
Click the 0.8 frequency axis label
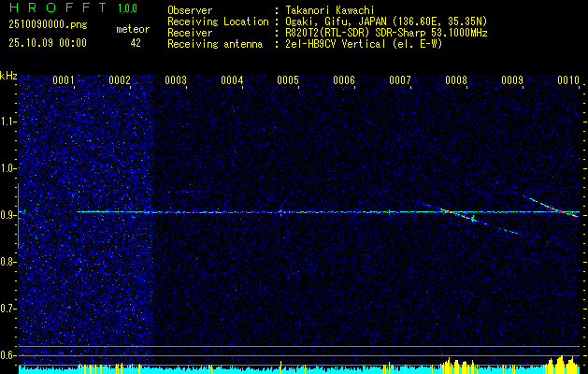tap(7, 262)
